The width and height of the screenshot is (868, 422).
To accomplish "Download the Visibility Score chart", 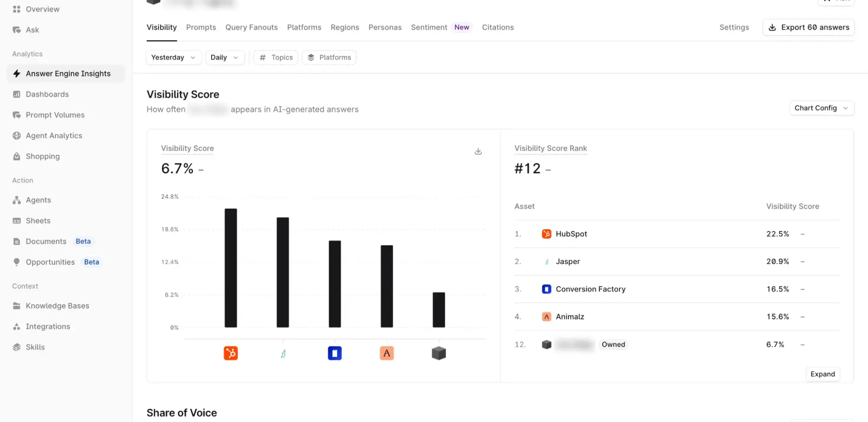I will pyautogui.click(x=478, y=151).
